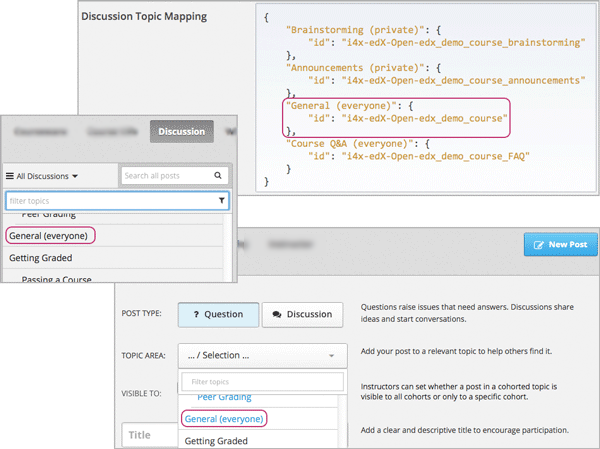
Task: Select Question post type
Action: tap(218, 315)
